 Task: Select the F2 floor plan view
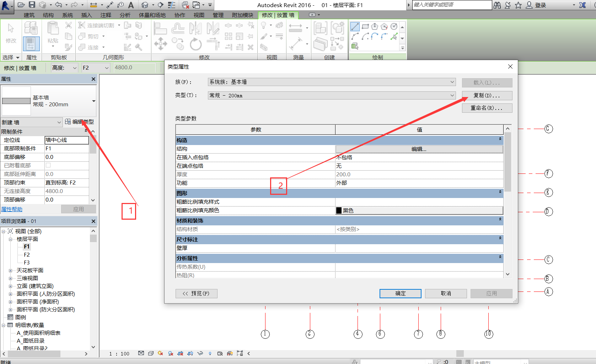coord(27,255)
